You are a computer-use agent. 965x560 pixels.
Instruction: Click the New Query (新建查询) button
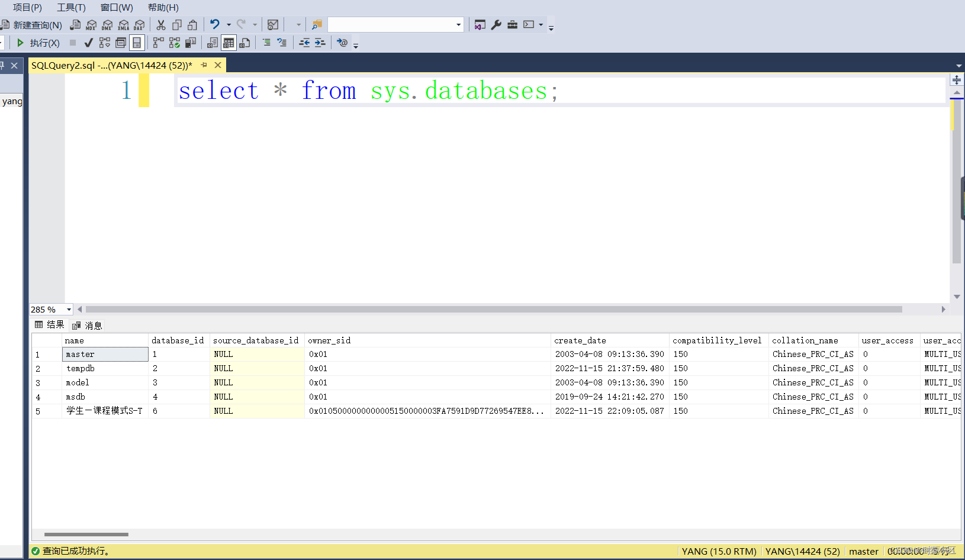tap(32, 25)
